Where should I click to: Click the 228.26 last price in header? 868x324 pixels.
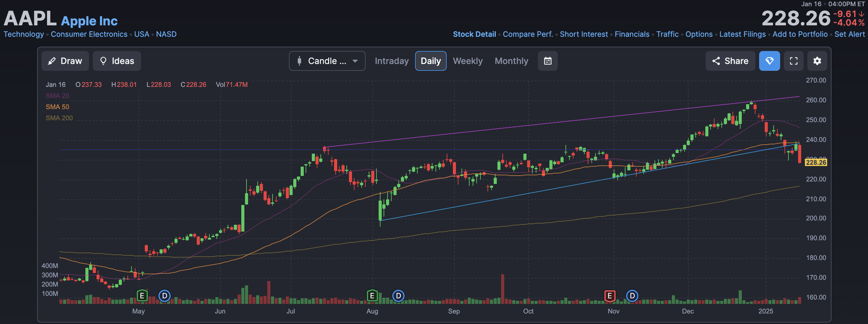[796, 18]
